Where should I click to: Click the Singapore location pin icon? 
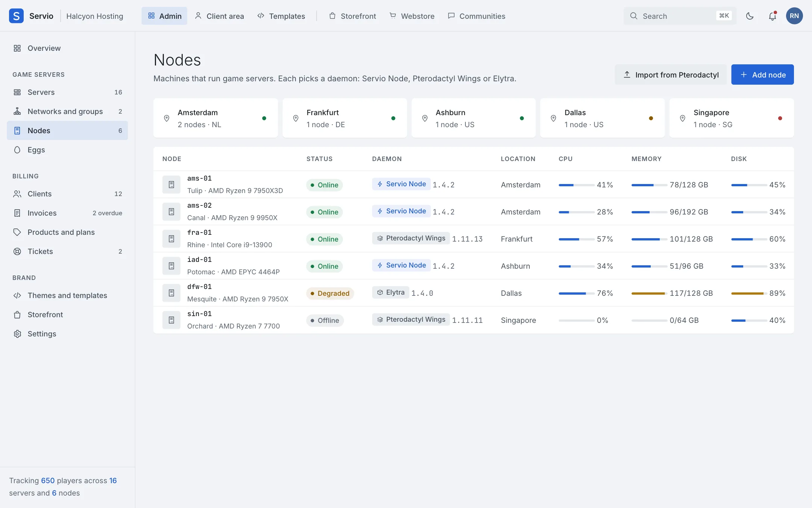[x=683, y=118]
